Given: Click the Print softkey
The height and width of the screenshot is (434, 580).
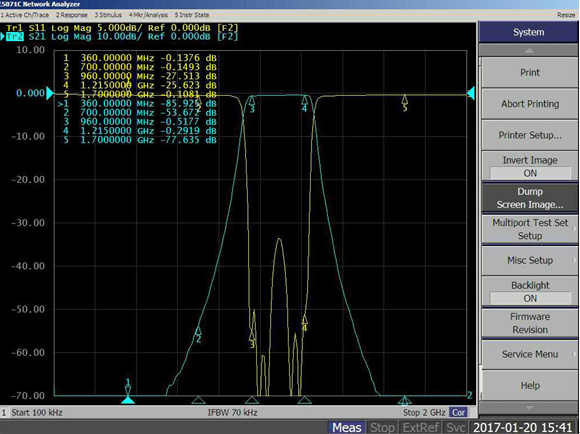Looking at the screenshot, I should coord(530,73).
